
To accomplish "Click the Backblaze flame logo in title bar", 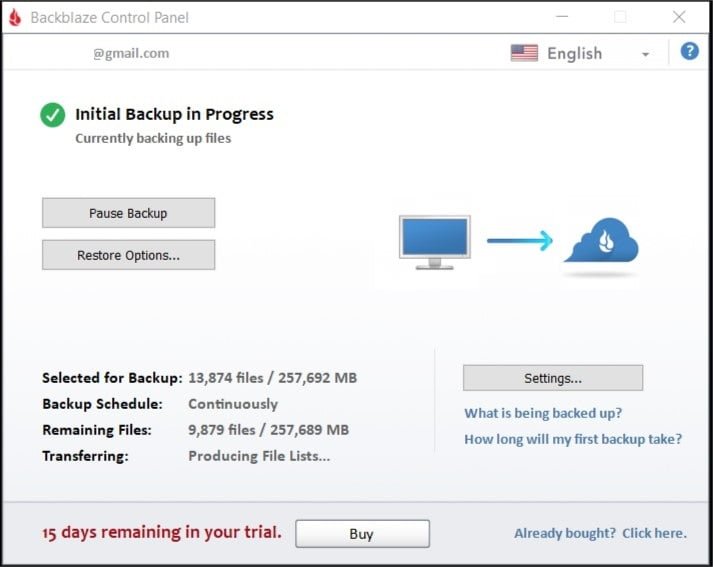I will click(15, 17).
